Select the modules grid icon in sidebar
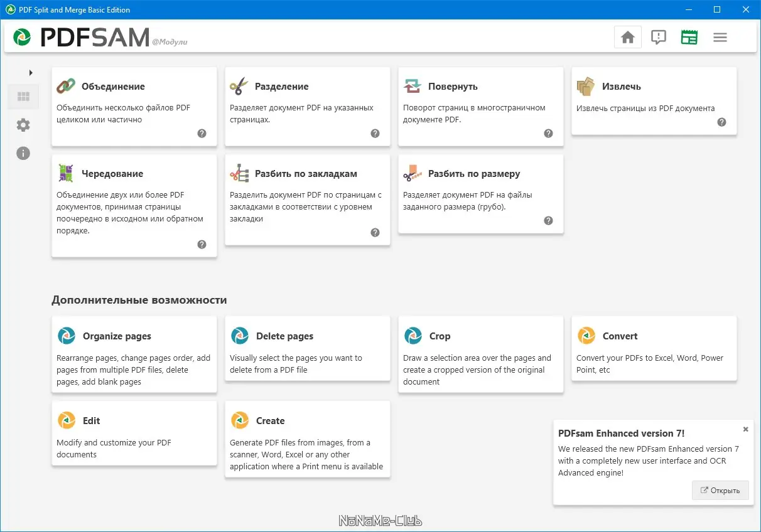 tap(23, 97)
